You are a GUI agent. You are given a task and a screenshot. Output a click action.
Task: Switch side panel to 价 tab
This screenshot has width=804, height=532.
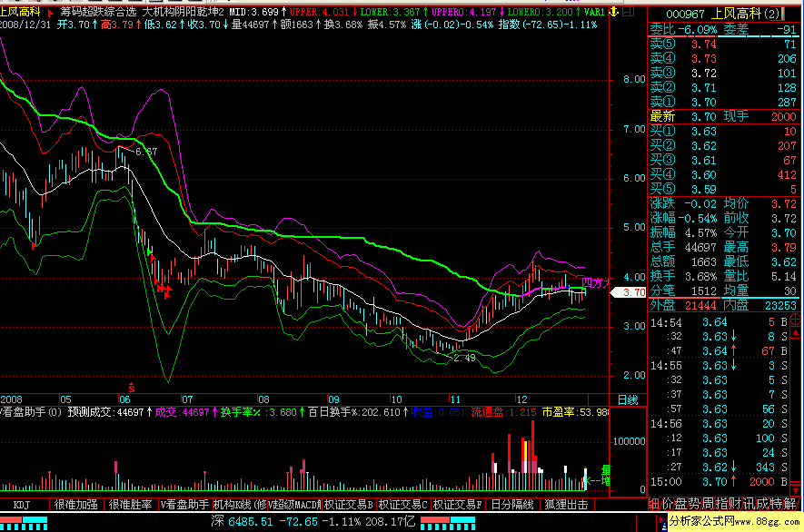click(x=667, y=504)
